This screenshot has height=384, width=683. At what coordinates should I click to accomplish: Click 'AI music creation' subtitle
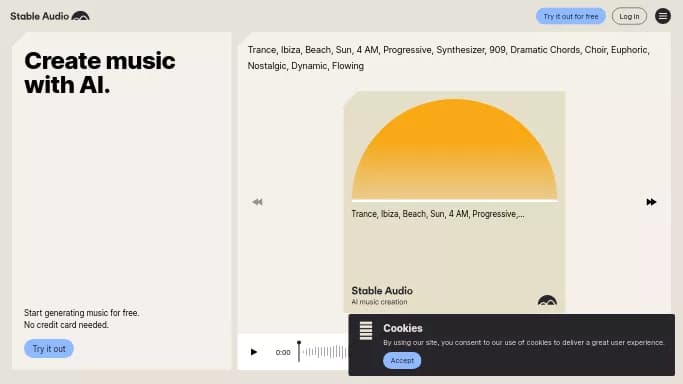(x=379, y=302)
